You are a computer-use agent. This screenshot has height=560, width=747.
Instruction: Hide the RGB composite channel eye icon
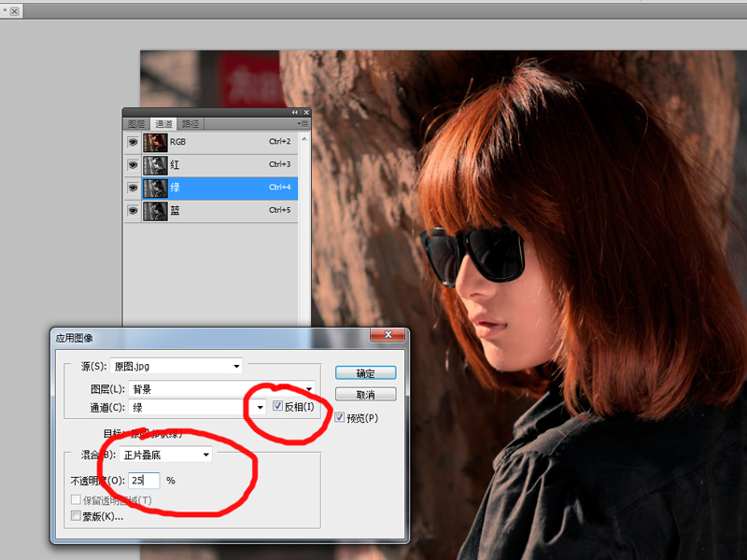point(133,142)
